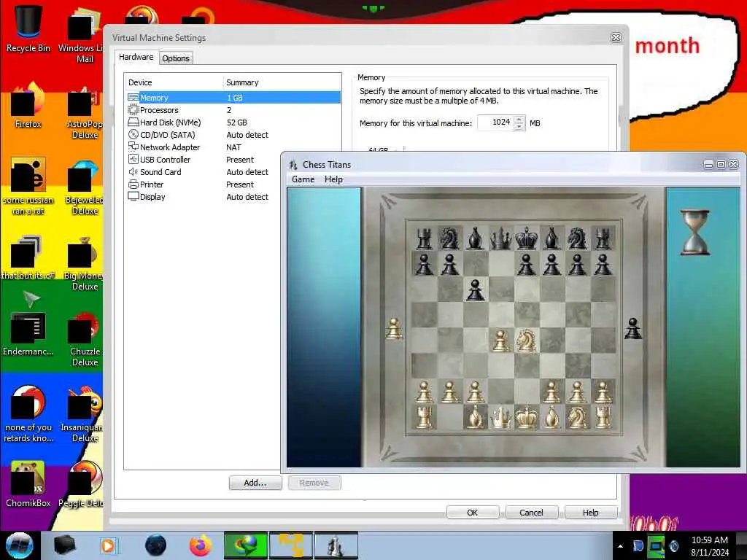Screen dimensions: 747x560
Task: Select the black queen piece
Action: point(500,238)
